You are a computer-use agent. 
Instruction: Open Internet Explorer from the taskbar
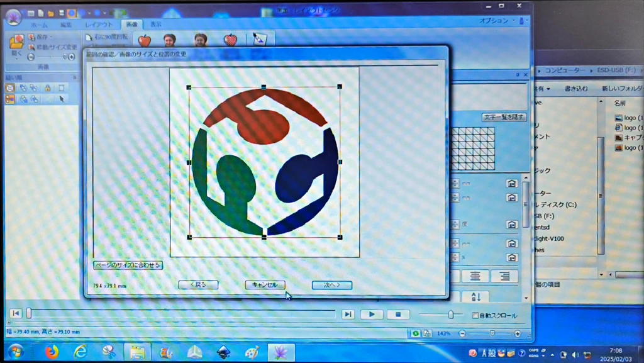point(80,352)
